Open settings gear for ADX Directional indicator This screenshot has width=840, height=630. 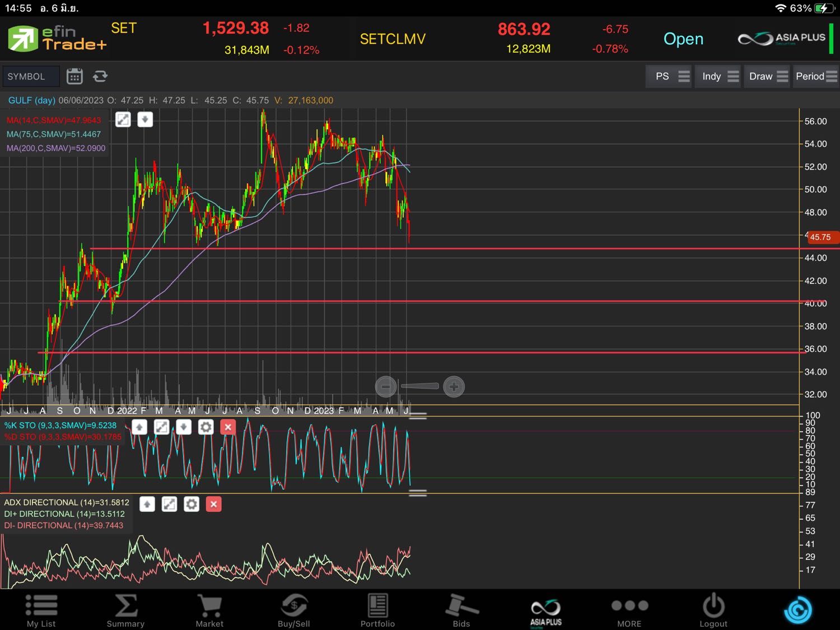tap(192, 504)
